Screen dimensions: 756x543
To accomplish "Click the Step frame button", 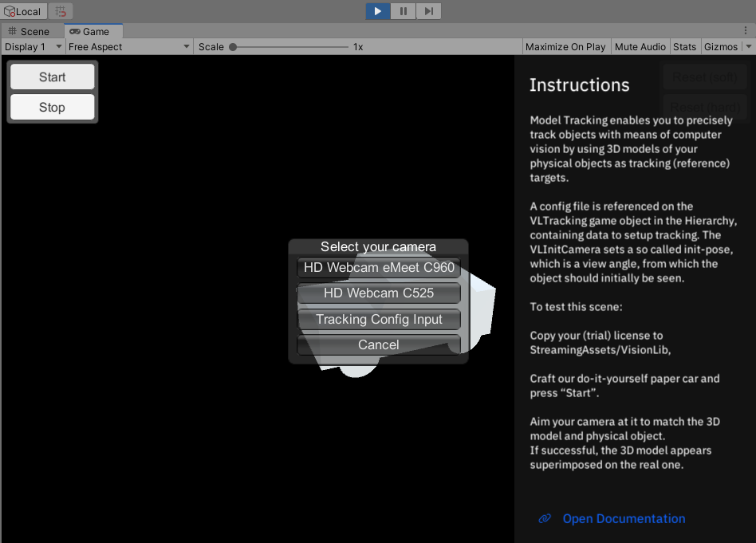I will click(428, 11).
